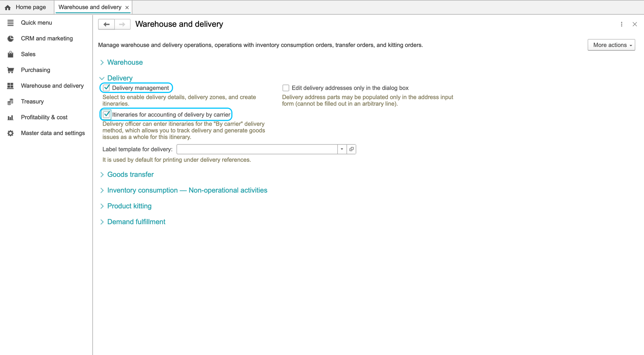This screenshot has width=644, height=355.
Task: Click the CRM and marketing pie chart icon
Action: tap(11, 39)
